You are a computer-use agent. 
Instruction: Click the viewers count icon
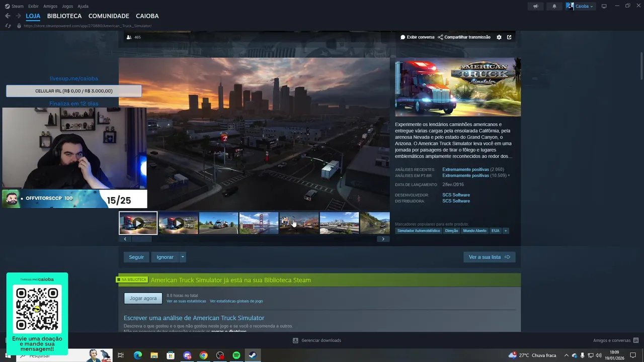[129, 37]
